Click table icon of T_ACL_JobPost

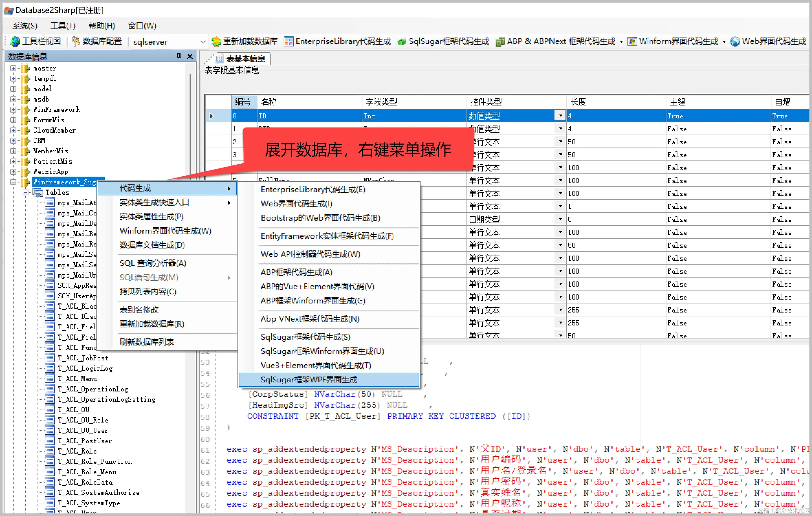coord(50,358)
